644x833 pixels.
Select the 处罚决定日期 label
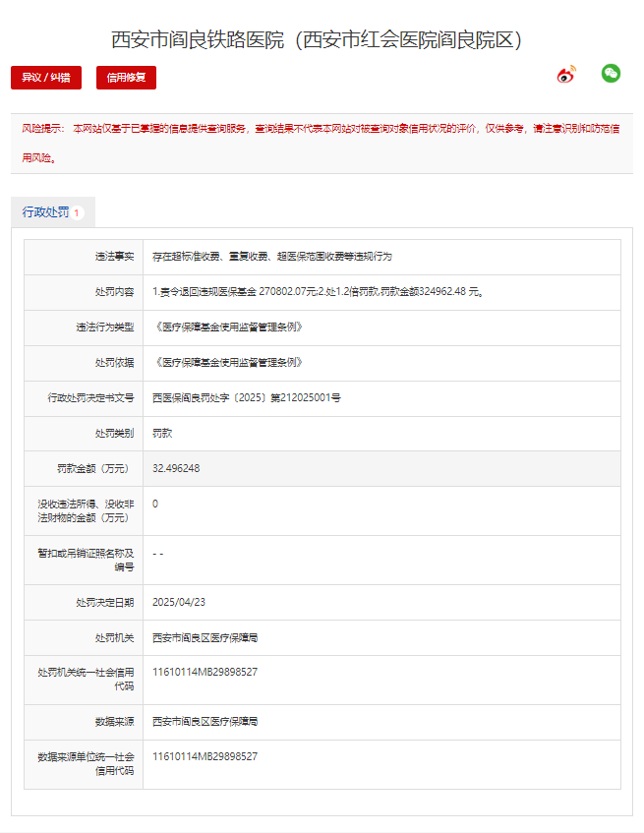tap(105, 603)
